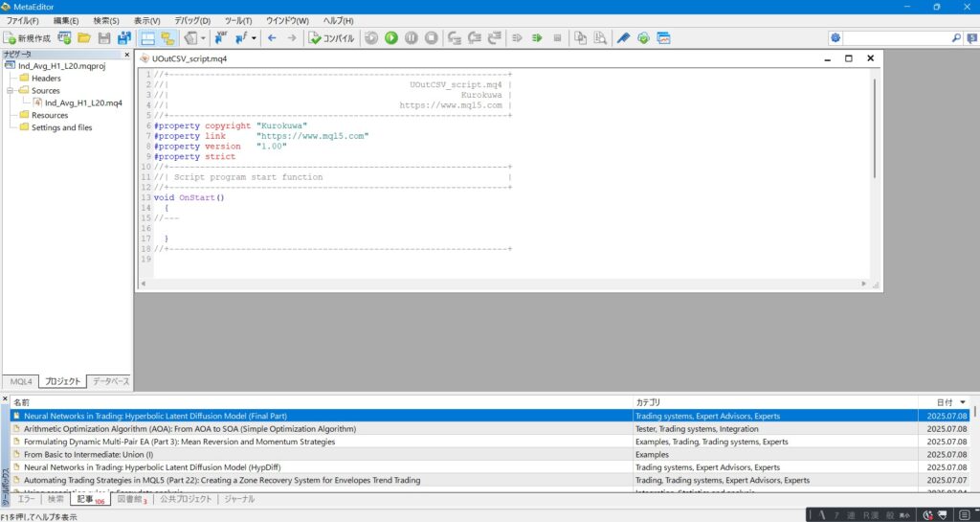The height and width of the screenshot is (522, 980).
Task: Click the step out debug icon
Action: click(495, 38)
